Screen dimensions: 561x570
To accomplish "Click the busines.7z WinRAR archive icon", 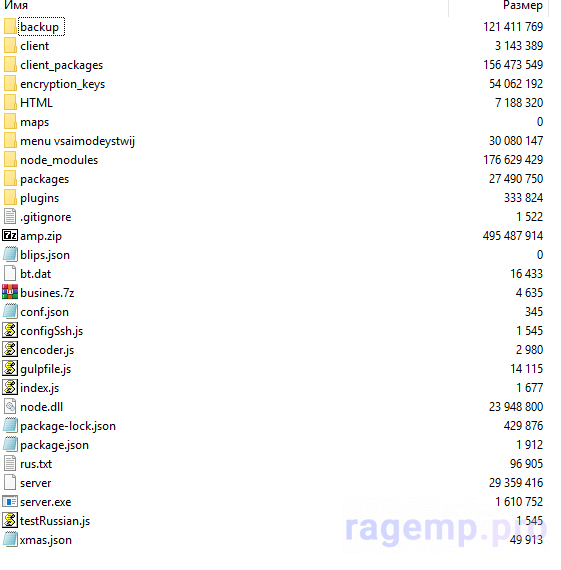I will tap(10, 292).
